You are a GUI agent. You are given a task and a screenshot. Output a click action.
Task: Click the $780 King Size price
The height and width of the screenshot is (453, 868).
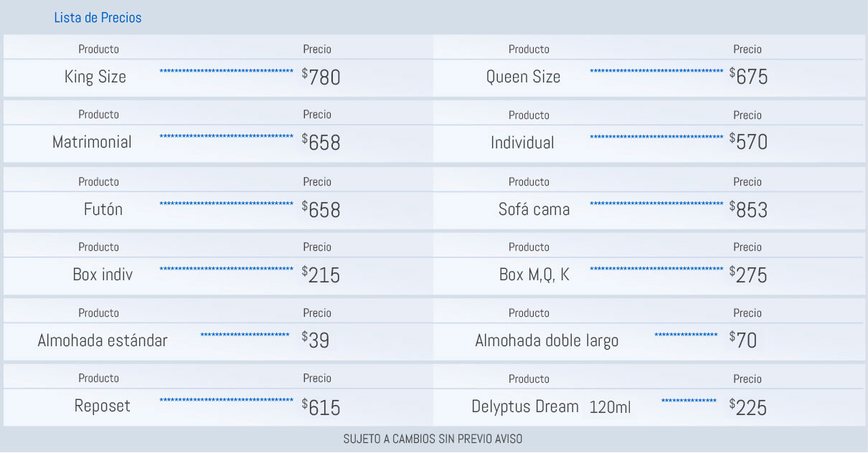(321, 77)
